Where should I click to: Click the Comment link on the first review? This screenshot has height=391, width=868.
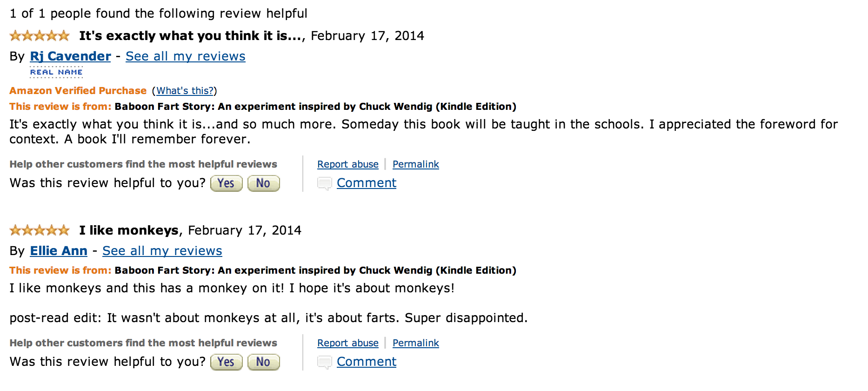coord(367,183)
